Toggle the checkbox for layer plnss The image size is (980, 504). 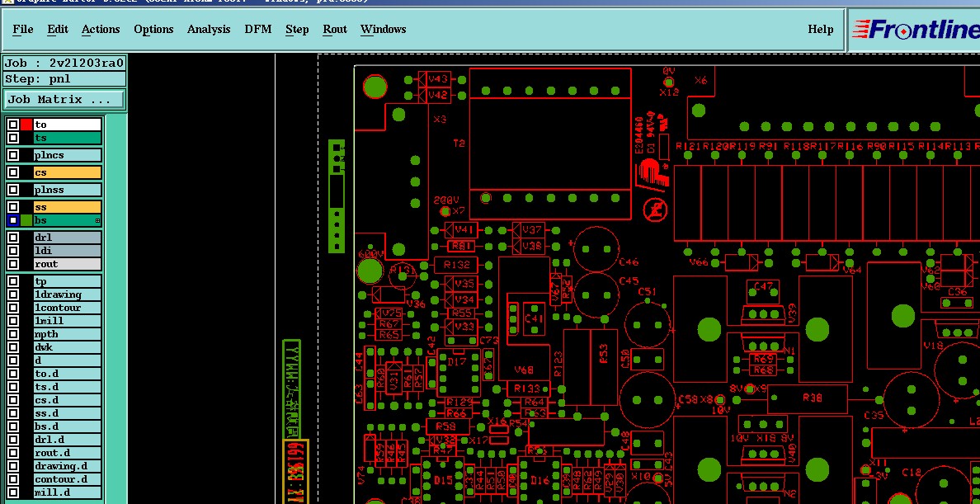13,190
